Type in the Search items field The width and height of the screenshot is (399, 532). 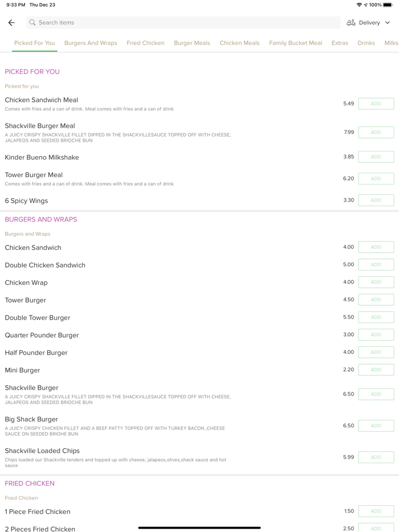pyautogui.click(x=182, y=23)
